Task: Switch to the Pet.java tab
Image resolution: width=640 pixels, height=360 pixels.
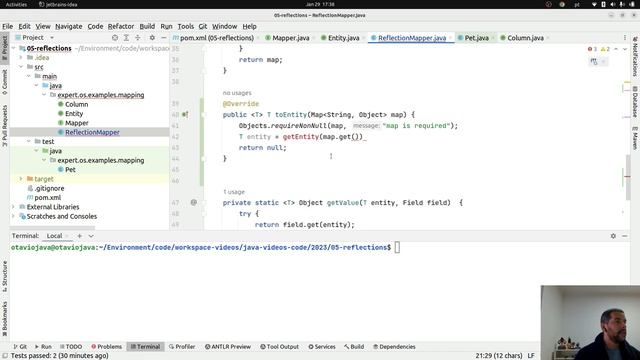Action: (476, 38)
